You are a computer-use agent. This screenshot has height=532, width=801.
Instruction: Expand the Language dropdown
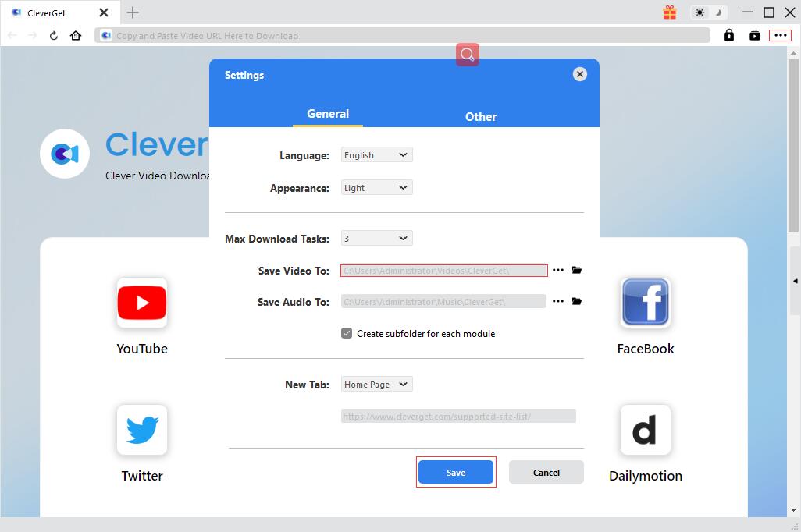point(377,155)
